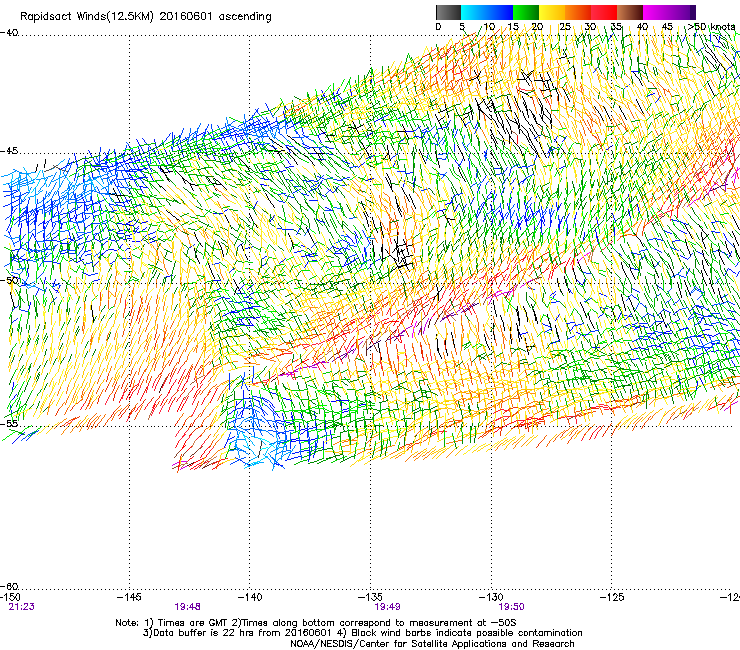This screenshot has height=650, width=740.
Task: Click the brown 35-40 knots legend swatch
Action: tap(630, 12)
